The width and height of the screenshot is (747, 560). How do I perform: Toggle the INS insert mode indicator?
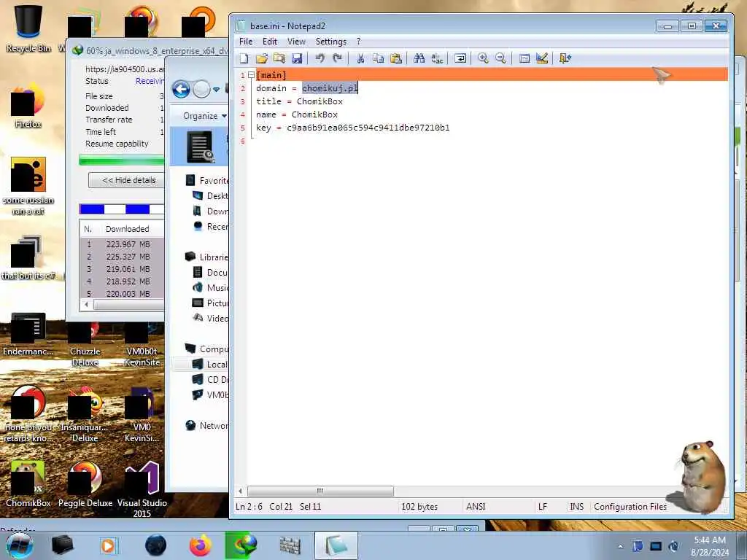[x=576, y=507]
